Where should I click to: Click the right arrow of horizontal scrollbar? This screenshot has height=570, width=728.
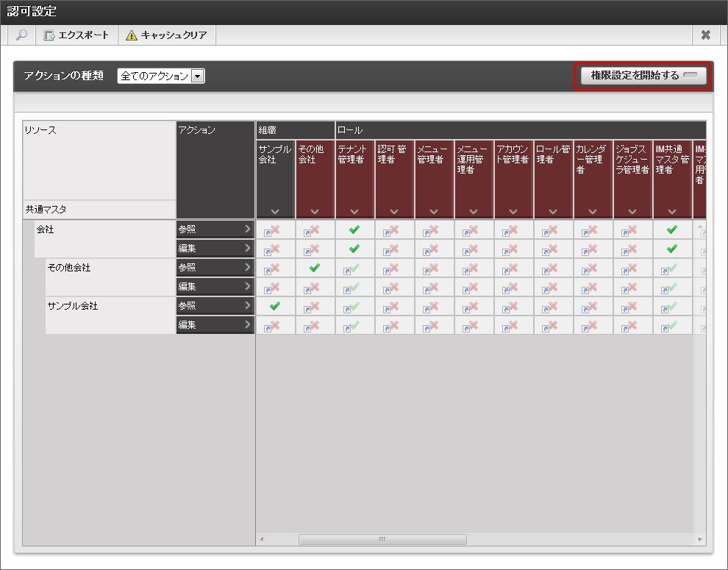699,540
